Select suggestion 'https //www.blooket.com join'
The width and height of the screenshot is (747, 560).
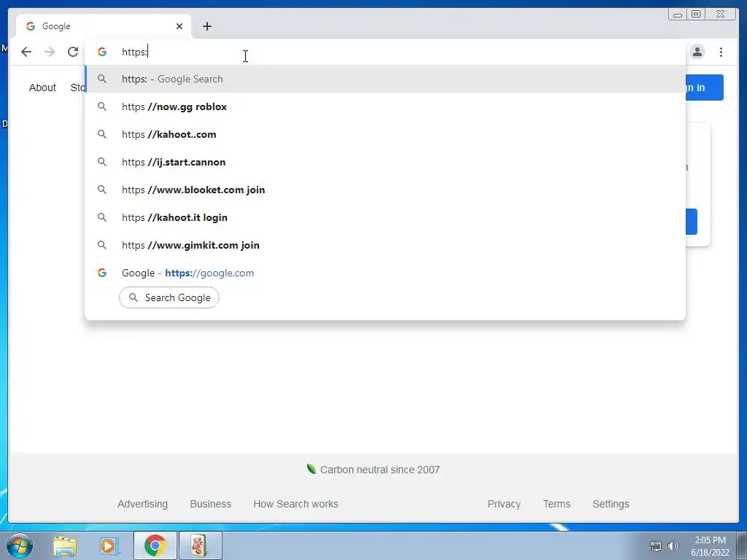(385, 190)
